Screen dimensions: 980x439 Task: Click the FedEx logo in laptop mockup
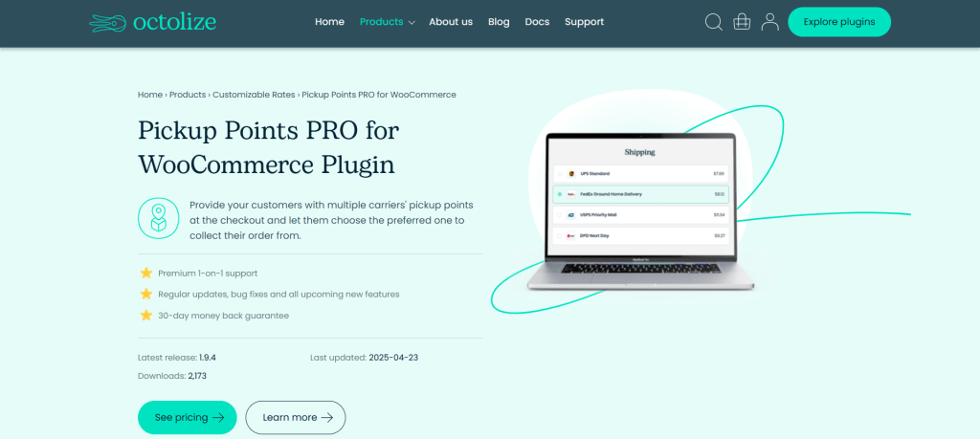tap(570, 194)
